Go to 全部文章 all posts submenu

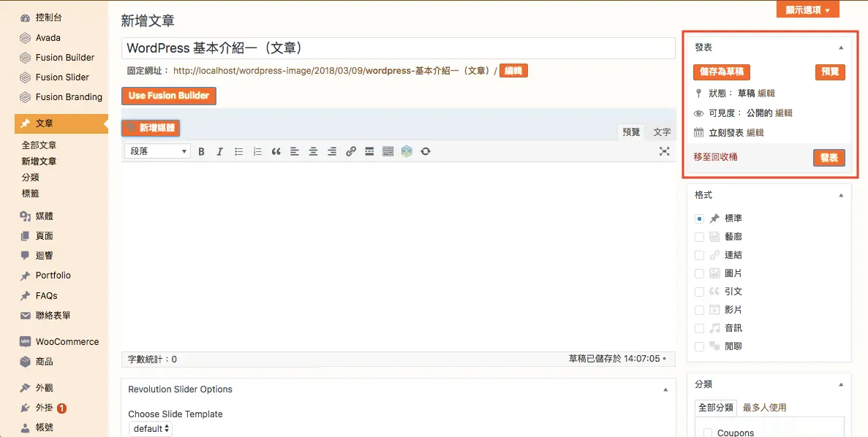coord(39,145)
